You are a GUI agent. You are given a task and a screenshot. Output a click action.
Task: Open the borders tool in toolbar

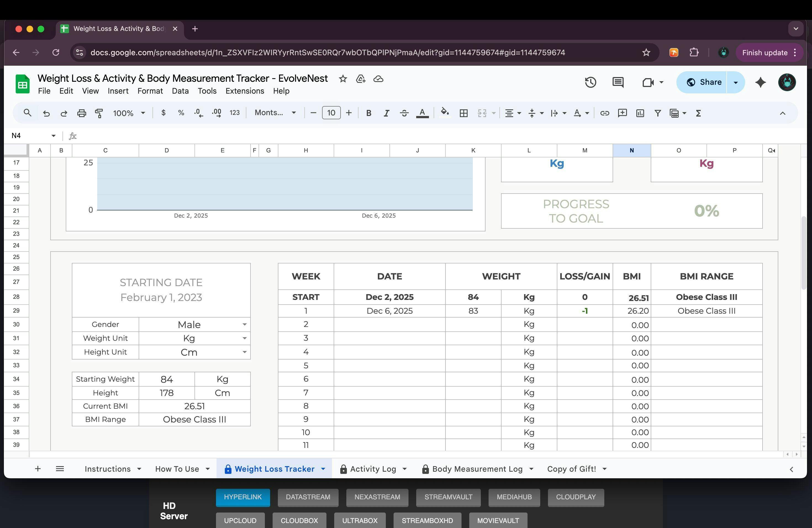tap(463, 113)
